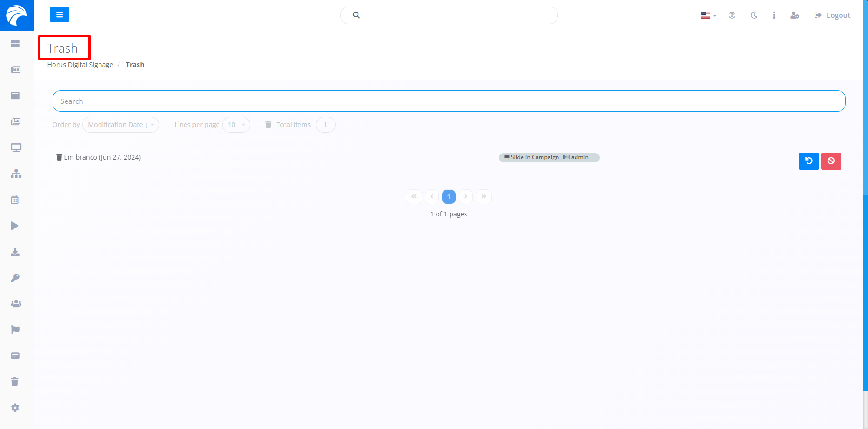Click the trash Search input field
Screen dimensions: 868x429
point(449,101)
